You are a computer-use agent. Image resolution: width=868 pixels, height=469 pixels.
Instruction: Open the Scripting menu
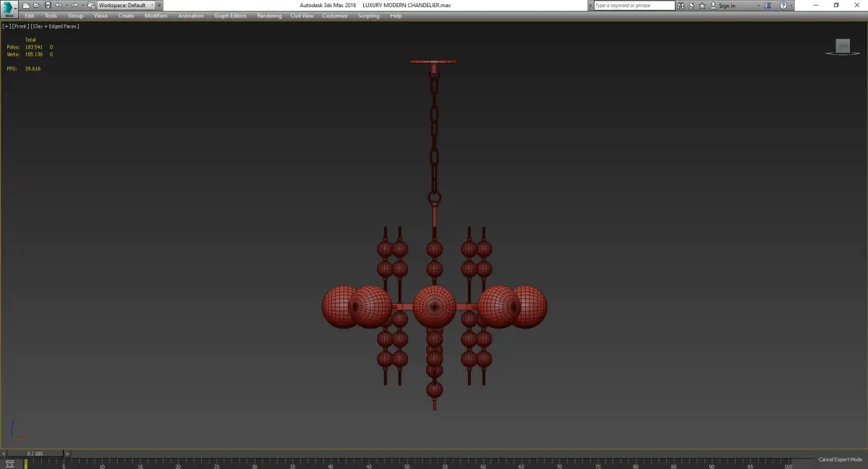368,15
